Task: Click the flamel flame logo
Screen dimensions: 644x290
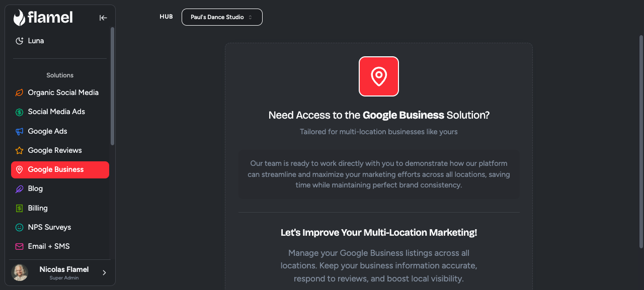Action: tap(19, 18)
